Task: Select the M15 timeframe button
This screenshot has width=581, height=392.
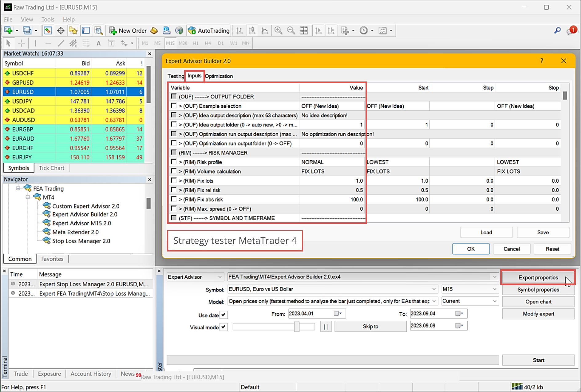Action: (170, 43)
